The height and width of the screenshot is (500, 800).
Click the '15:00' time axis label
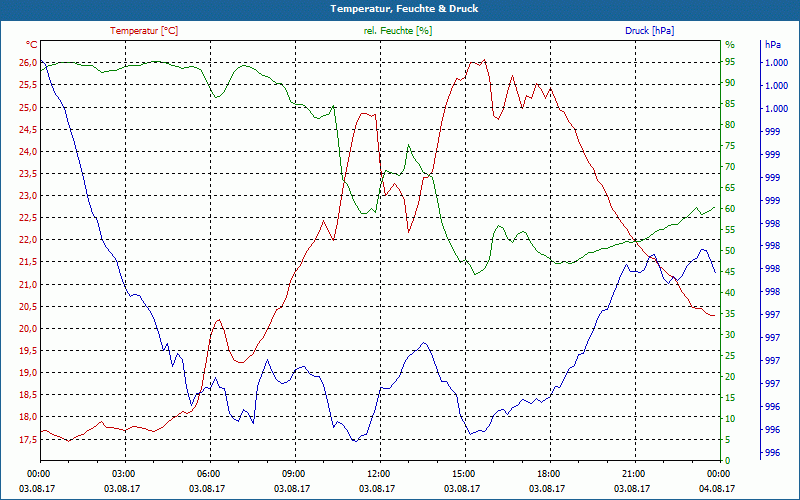465,473
